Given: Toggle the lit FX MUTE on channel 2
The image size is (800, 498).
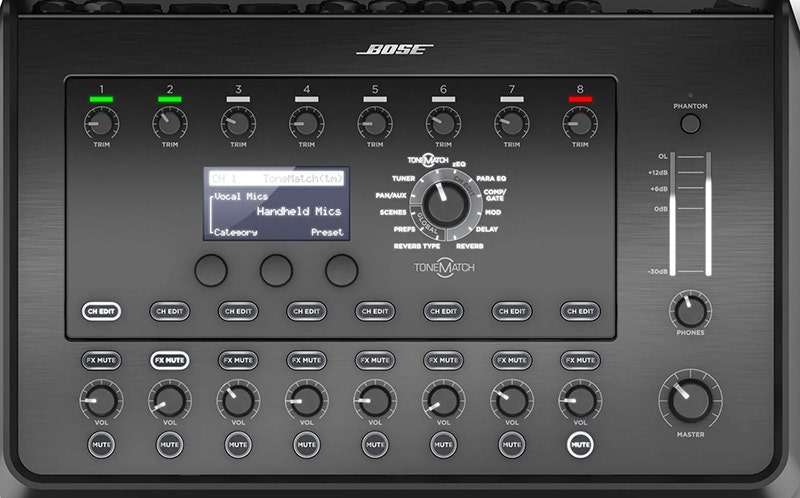Looking at the screenshot, I should [170, 360].
